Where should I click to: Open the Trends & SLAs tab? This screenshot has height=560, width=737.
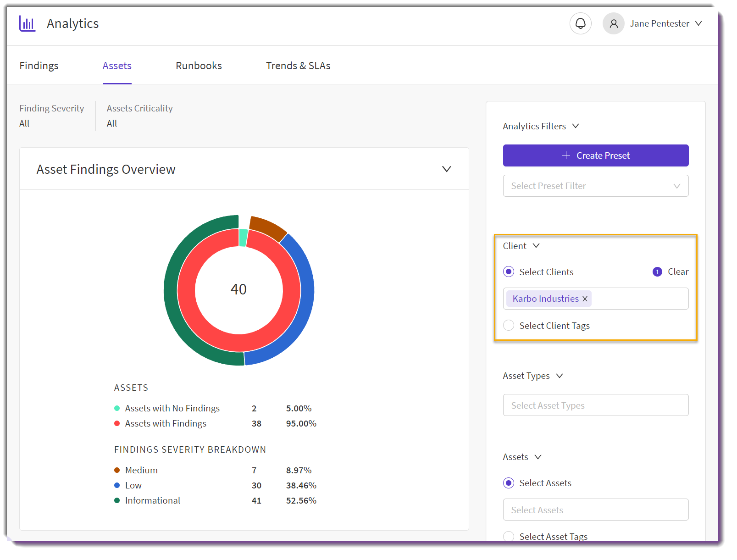(298, 66)
